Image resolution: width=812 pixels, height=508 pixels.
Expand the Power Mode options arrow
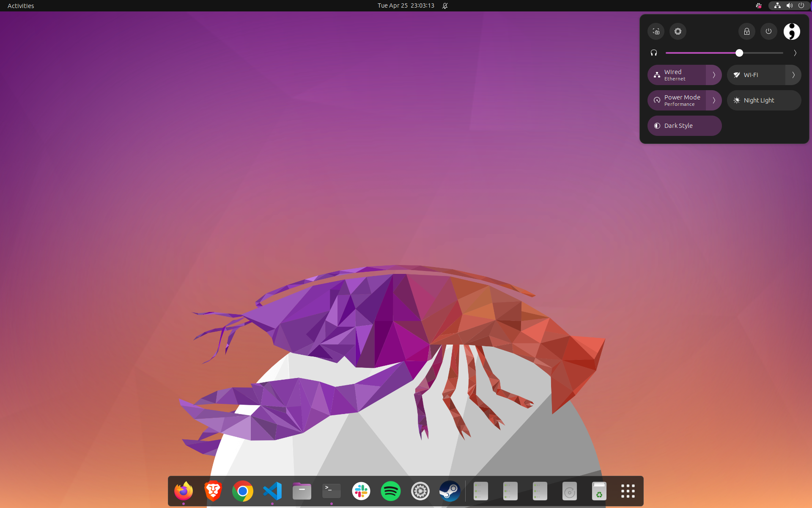point(714,100)
